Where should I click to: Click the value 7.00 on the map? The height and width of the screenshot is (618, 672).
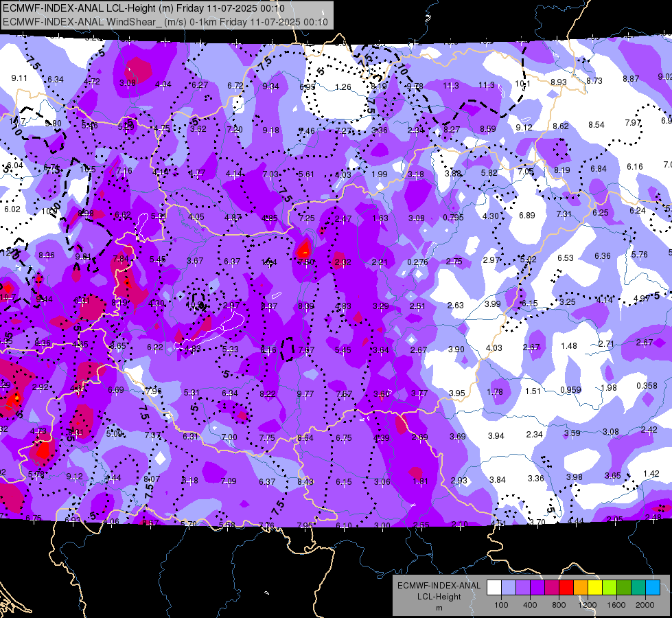(229, 437)
